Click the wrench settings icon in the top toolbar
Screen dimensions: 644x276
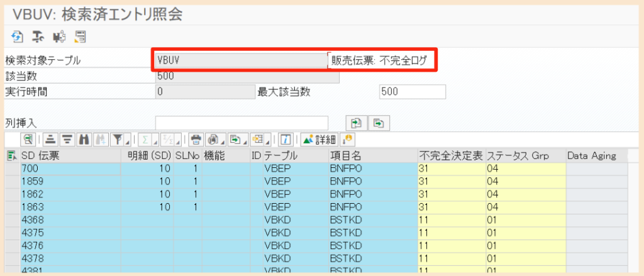click(x=38, y=37)
